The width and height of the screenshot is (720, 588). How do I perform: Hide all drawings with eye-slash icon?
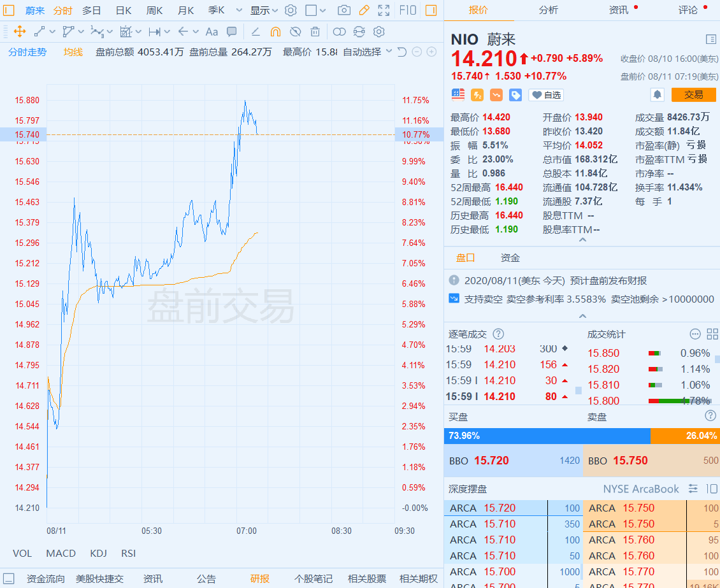pyautogui.click(x=295, y=32)
